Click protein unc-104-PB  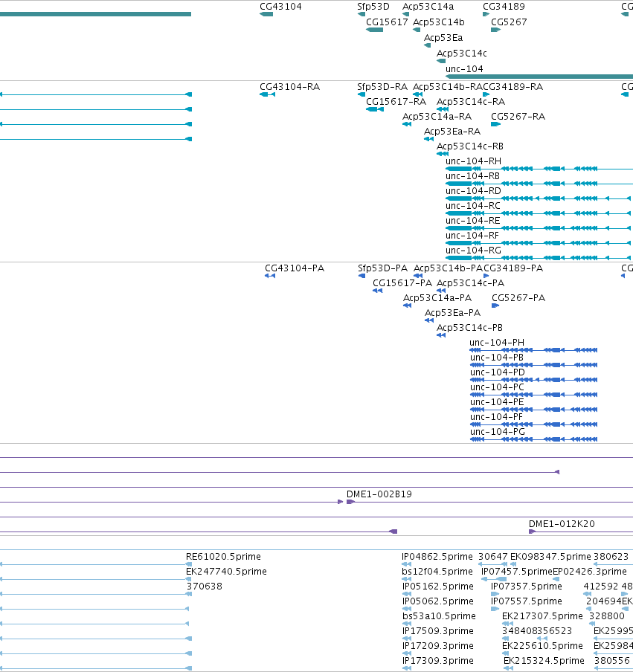[497, 357]
